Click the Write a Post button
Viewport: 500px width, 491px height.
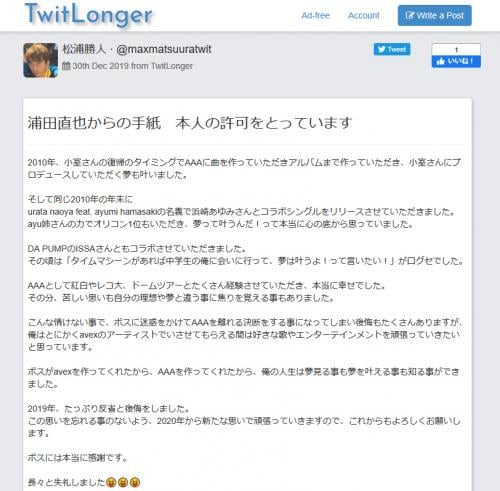point(435,15)
